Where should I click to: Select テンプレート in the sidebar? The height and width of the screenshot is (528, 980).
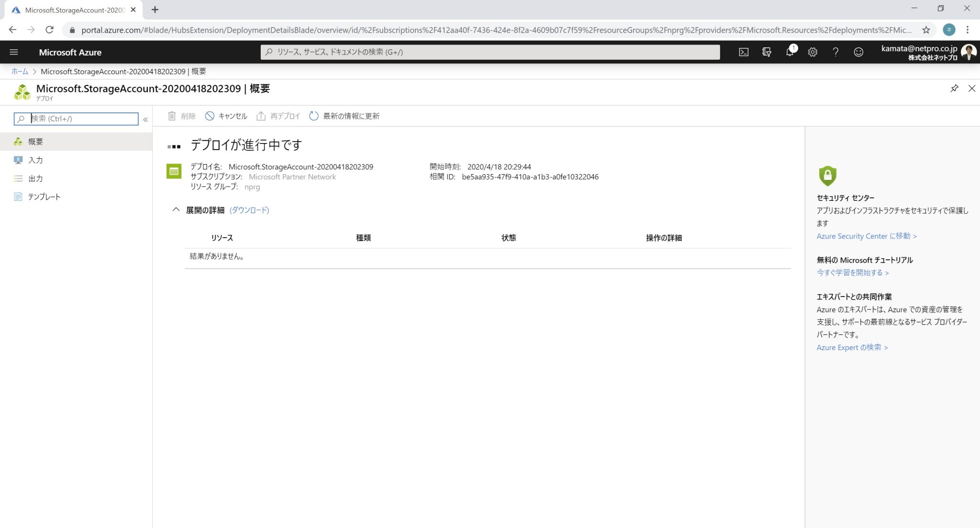point(44,197)
